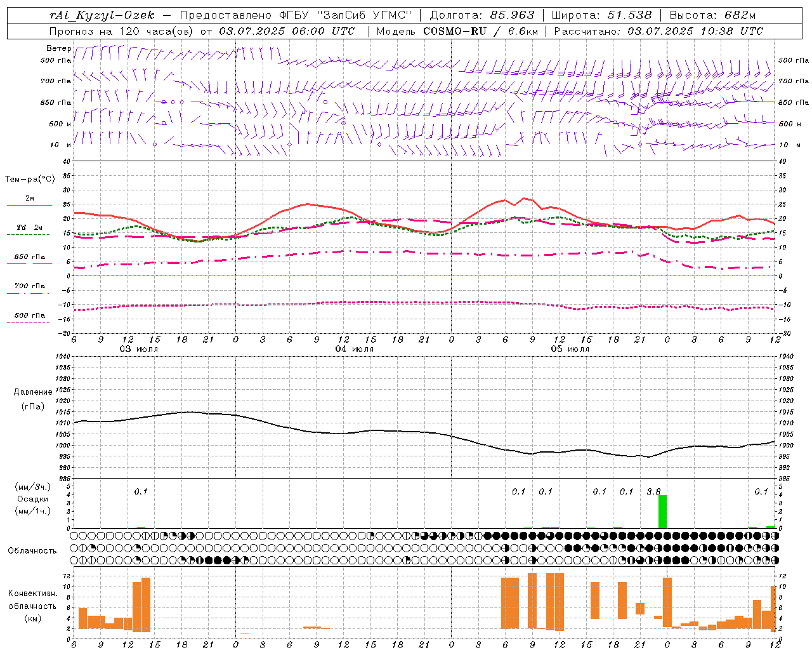
Task: Click the longitude value Долгота: 85.963
Action: click(x=482, y=15)
